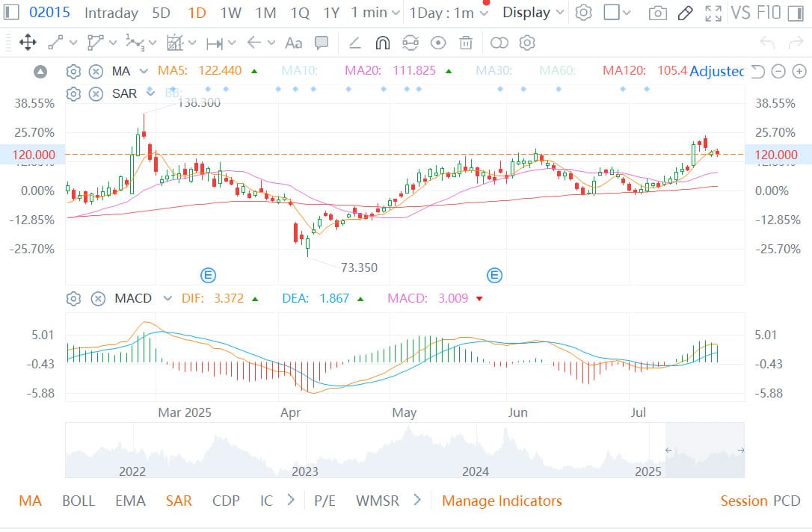The width and height of the screenshot is (812, 532).
Task: Switch to the 1W timeframe tab
Action: [x=231, y=13]
